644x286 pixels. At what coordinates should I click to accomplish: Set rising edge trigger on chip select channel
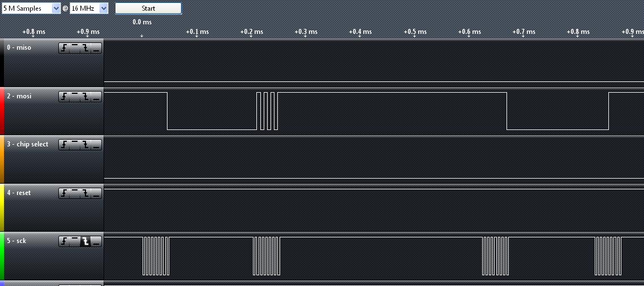[64, 145]
